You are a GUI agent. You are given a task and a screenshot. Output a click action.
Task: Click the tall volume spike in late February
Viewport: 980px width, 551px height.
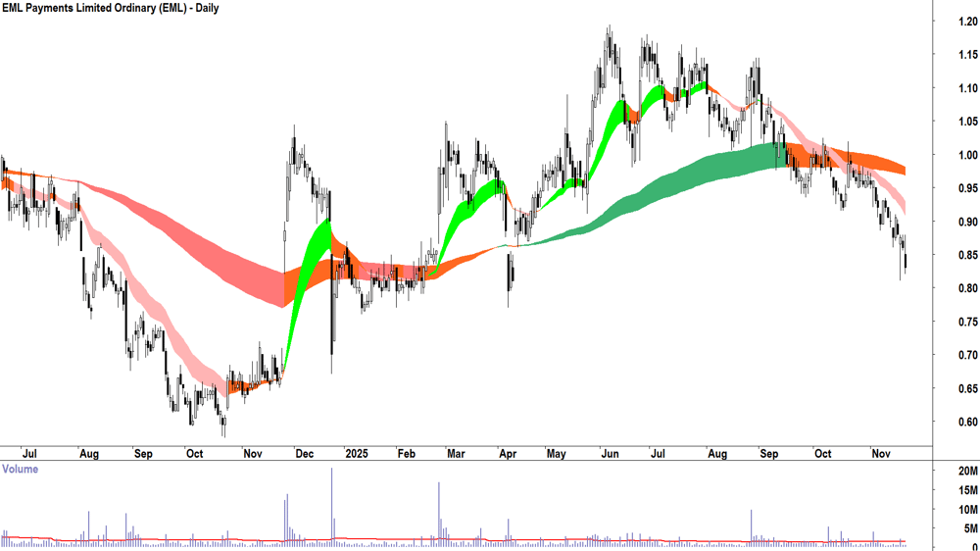tap(439, 515)
